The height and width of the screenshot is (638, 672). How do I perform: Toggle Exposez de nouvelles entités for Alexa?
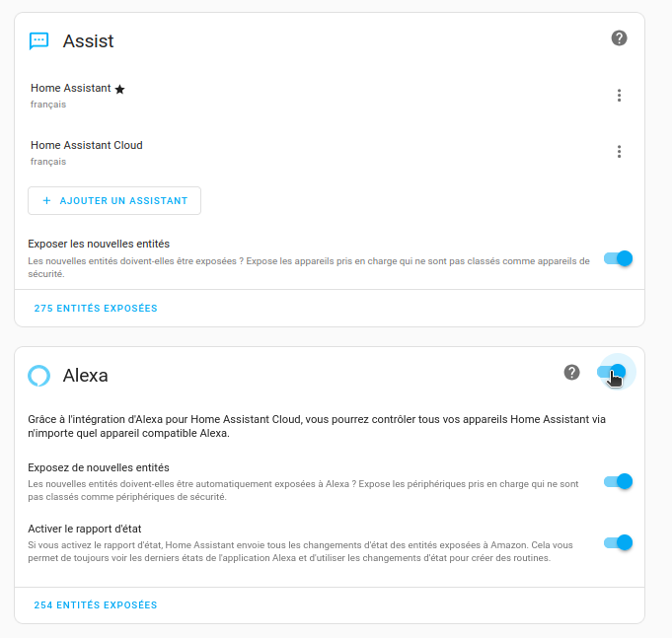click(x=618, y=481)
